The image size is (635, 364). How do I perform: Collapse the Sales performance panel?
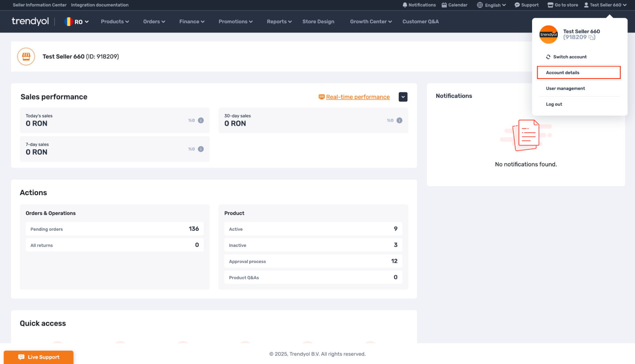click(403, 97)
